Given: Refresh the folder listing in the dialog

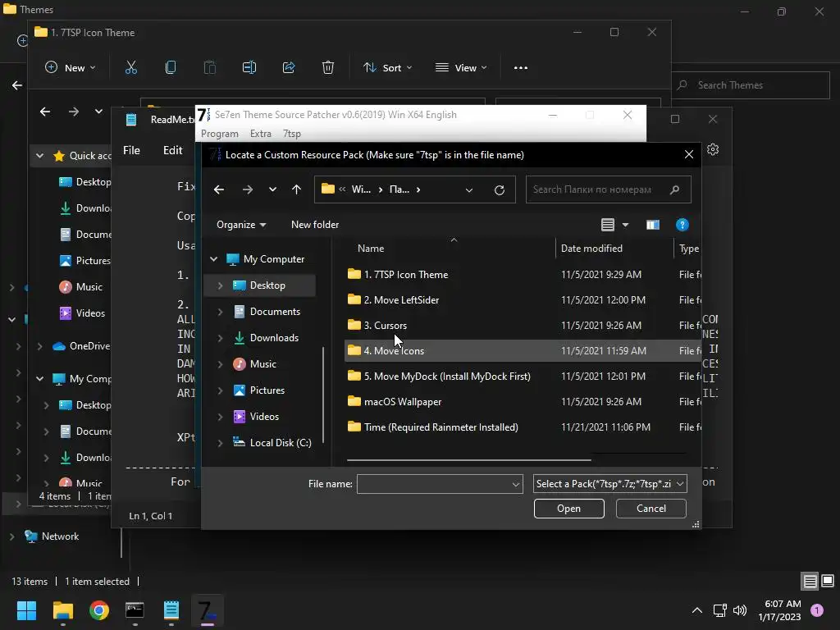Looking at the screenshot, I should coord(500,190).
